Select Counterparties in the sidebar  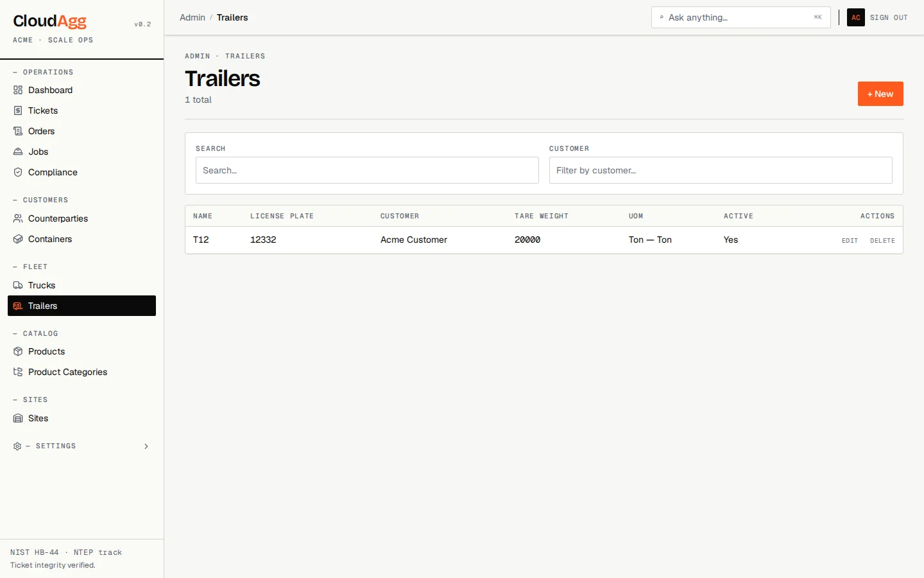[81, 218]
